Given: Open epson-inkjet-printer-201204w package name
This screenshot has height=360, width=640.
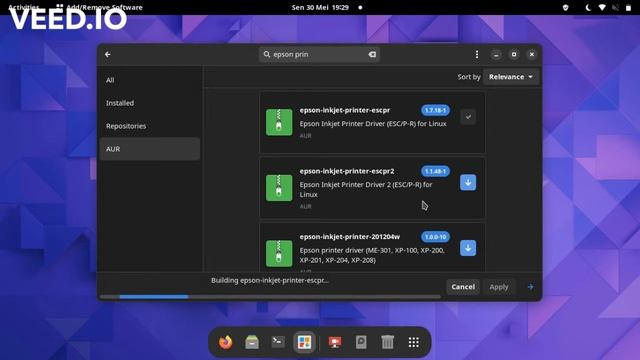Looking at the screenshot, I should pyautogui.click(x=349, y=237).
